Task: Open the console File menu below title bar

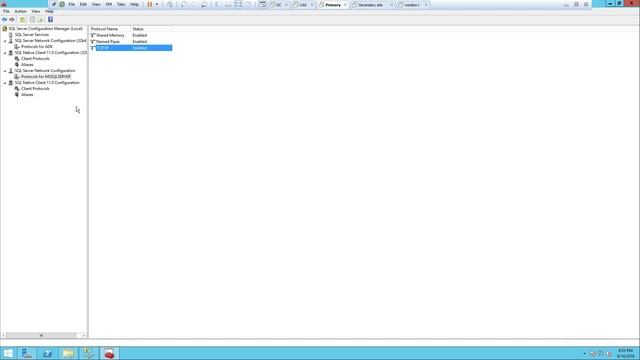Action: click(x=6, y=11)
